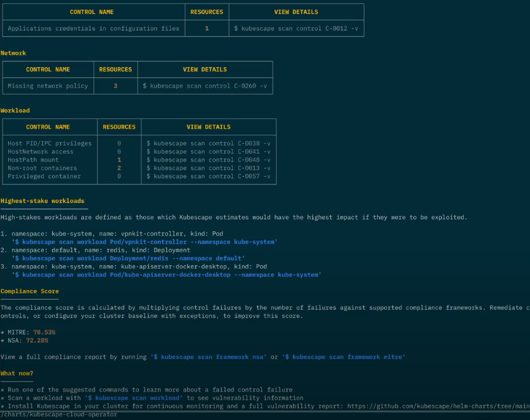The width and height of the screenshot is (530, 420).
Task: Click 'HostPath mount' control name
Action: click(x=33, y=160)
